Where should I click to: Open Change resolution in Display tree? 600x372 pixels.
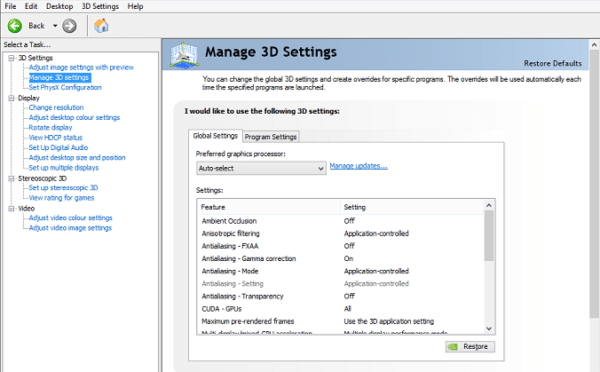tap(56, 108)
